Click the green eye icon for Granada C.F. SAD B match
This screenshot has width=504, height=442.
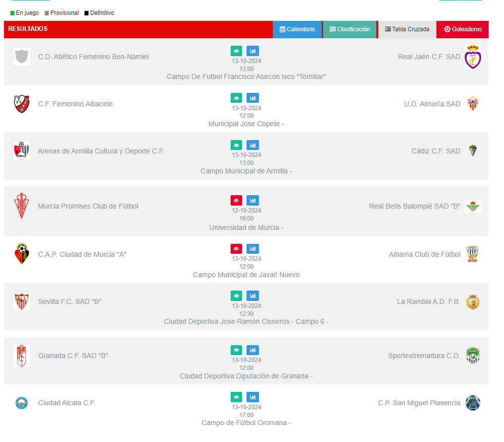(x=236, y=350)
